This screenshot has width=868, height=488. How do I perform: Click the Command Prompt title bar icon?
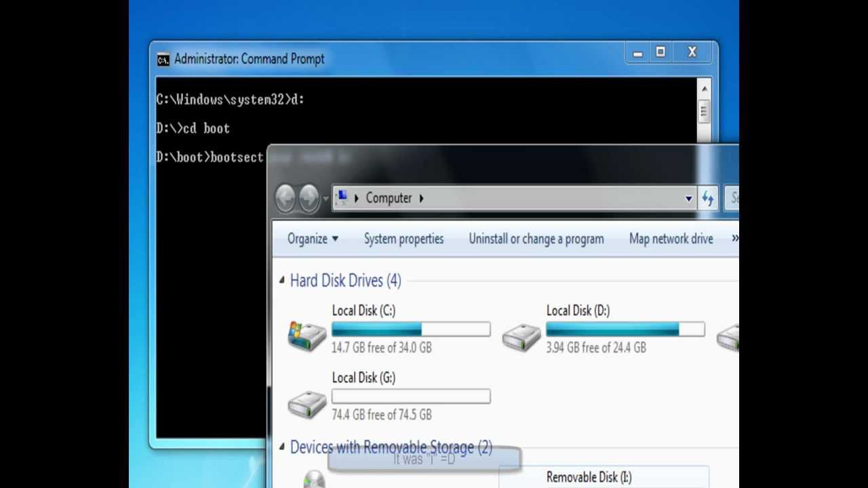coord(163,60)
